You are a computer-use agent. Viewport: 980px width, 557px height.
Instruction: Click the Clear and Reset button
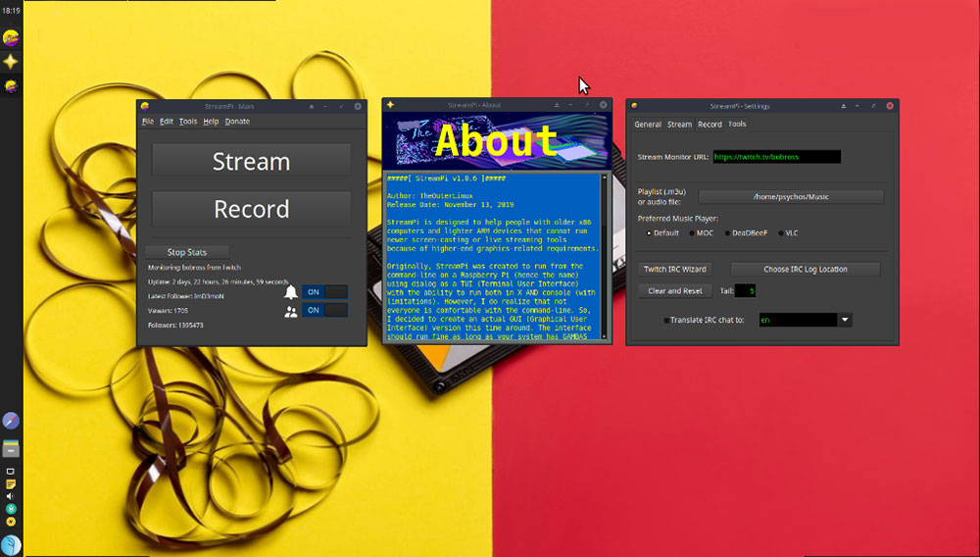pyautogui.click(x=674, y=290)
